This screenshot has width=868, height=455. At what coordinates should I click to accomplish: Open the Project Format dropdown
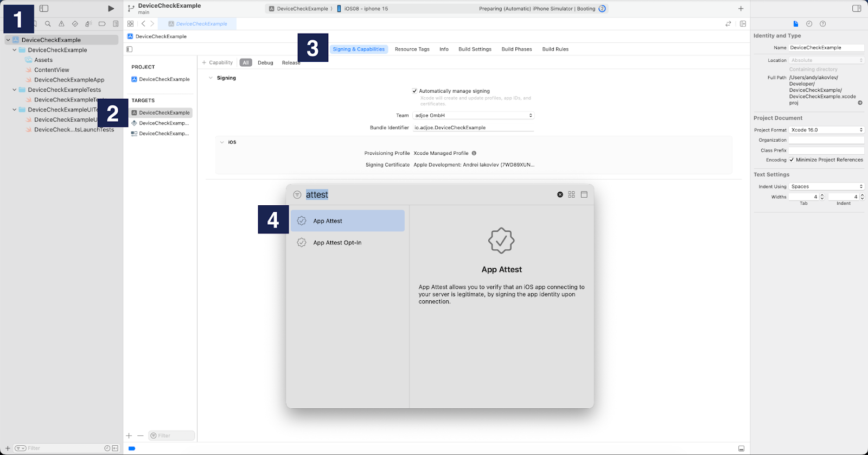826,130
